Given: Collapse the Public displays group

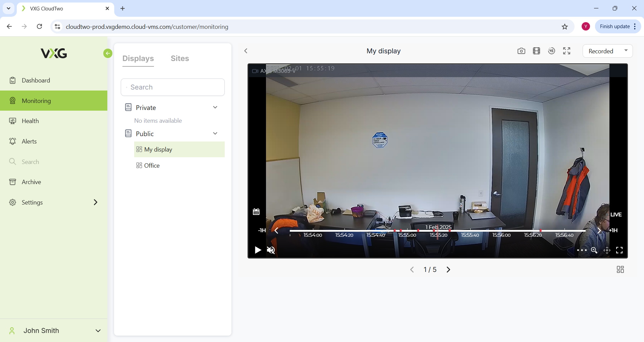Looking at the screenshot, I should click(215, 133).
